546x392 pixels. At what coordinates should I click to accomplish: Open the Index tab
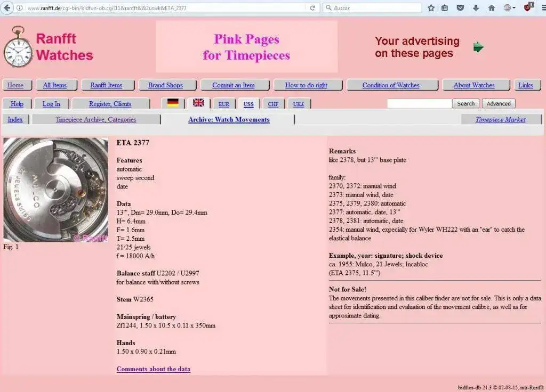15,119
